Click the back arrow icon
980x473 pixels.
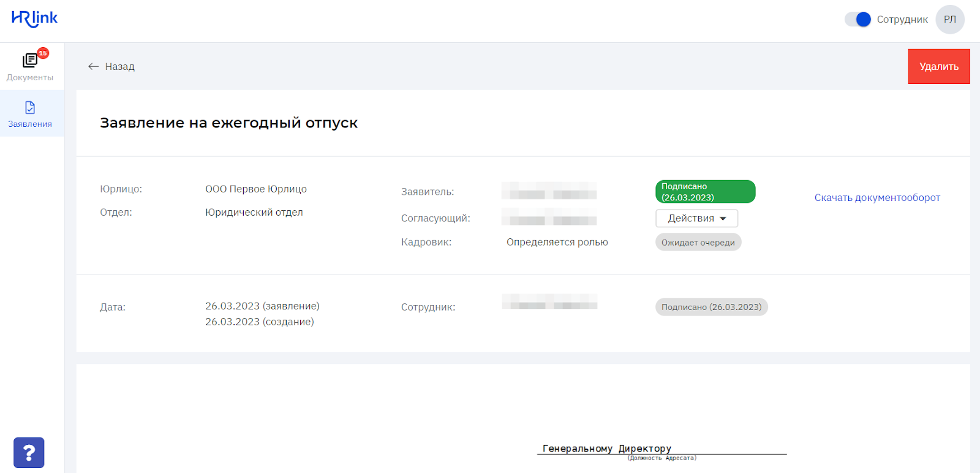tap(93, 66)
